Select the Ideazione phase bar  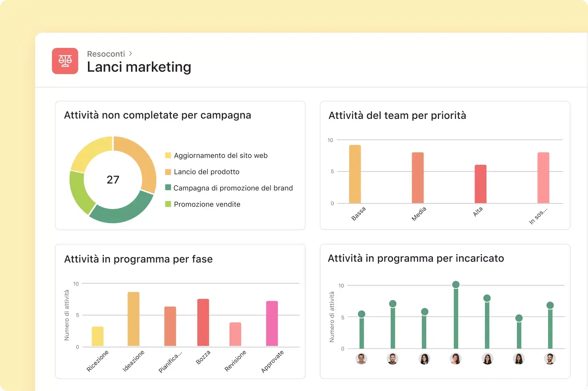point(133,319)
